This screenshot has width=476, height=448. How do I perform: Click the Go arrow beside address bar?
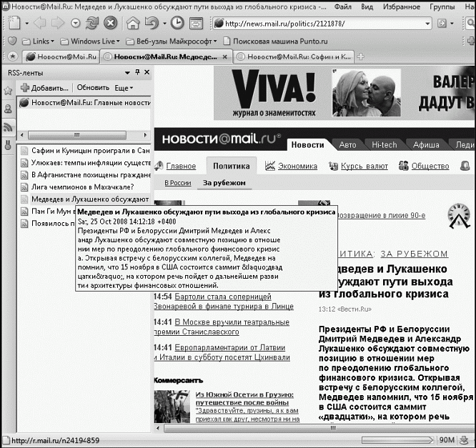point(442,23)
